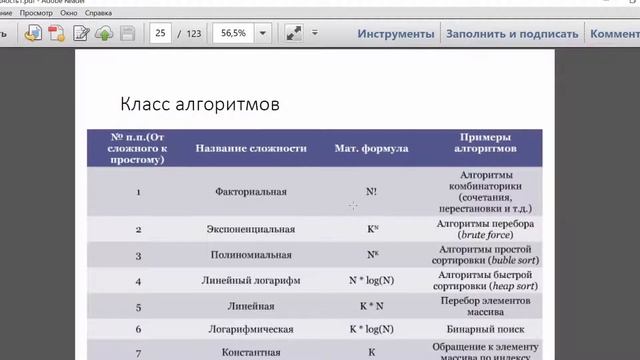Click the cell mentioning heap sort
The height and width of the screenshot is (360, 640).
485,280
